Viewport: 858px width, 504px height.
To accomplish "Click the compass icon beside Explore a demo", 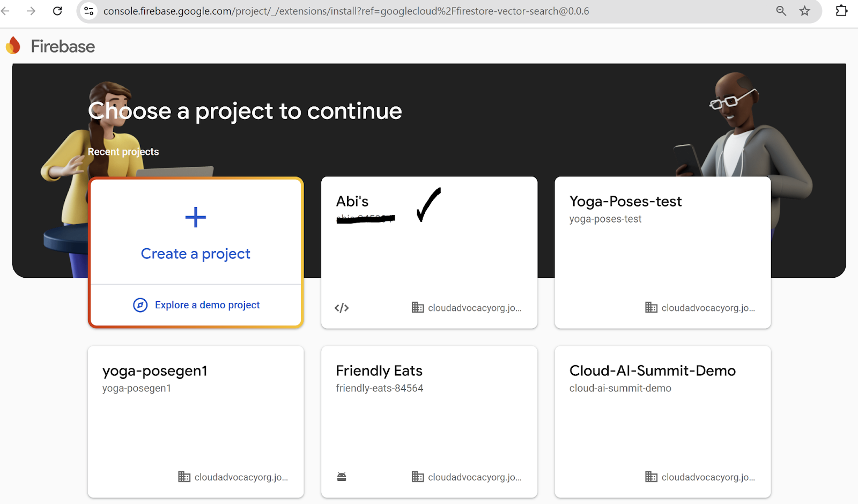I will 140,305.
